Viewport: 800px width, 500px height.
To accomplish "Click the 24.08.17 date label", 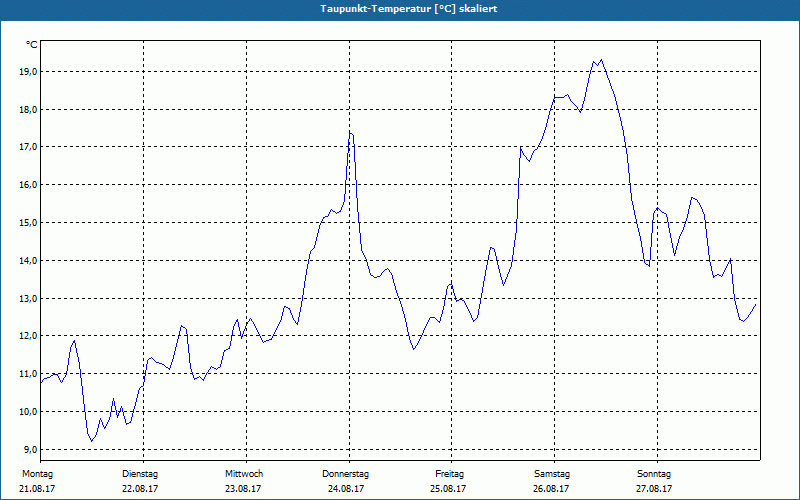I will tap(346, 489).
